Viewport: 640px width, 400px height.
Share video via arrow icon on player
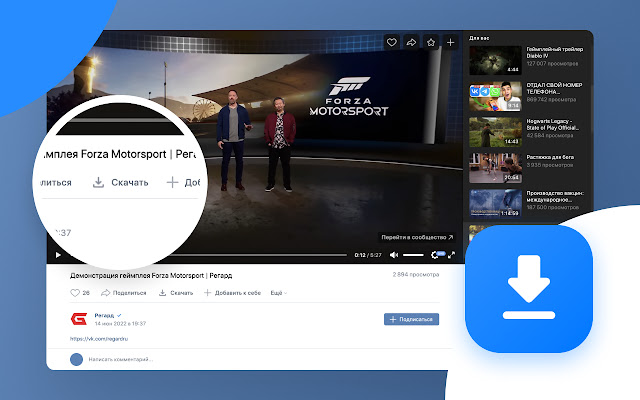pyautogui.click(x=411, y=42)
